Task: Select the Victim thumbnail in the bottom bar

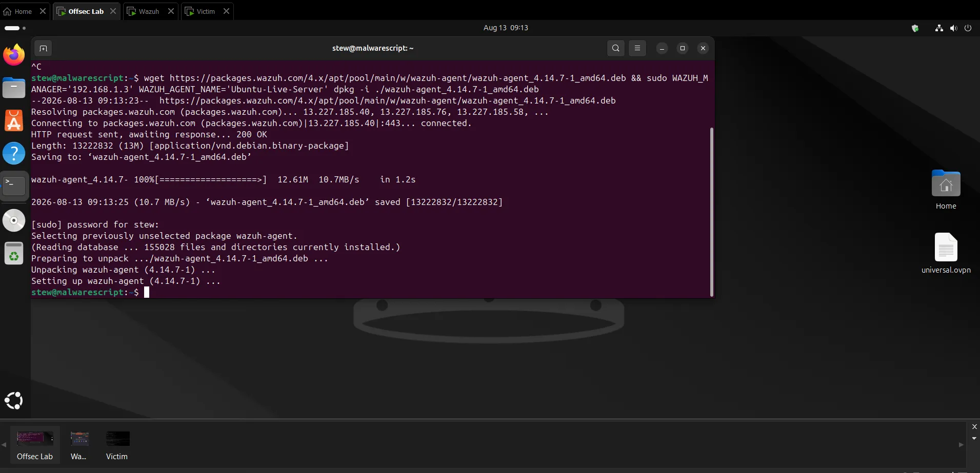Action: (117, 445)
